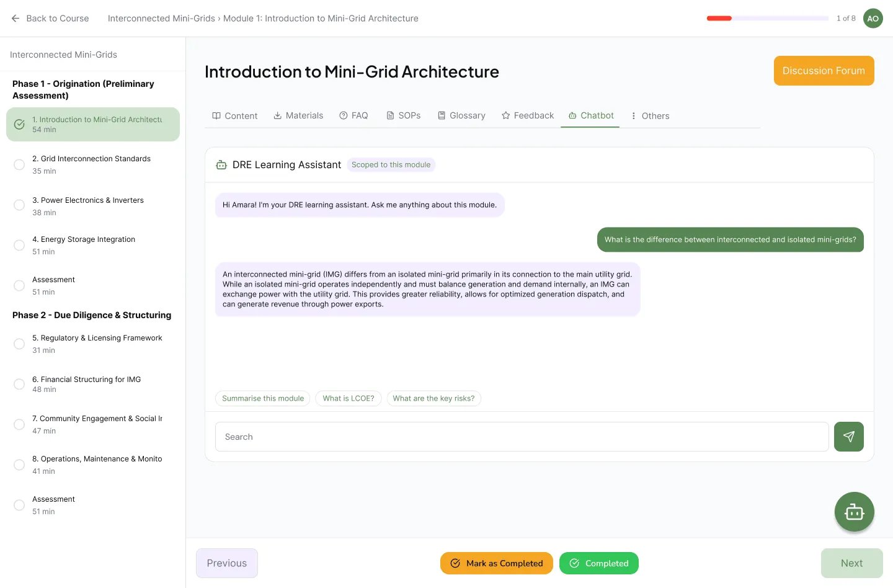Click Back to Course link
Viewport: 893px width, 588px height.
50,19
